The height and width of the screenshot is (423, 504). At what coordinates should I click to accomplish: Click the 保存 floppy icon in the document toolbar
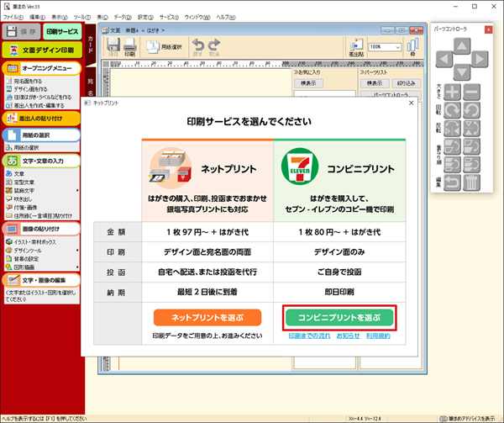click(x=113, y=47)
